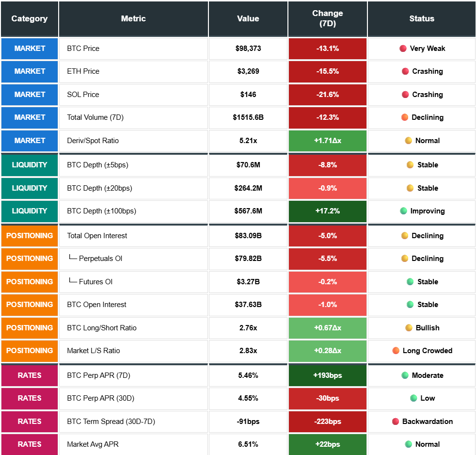
Task: Click the yellow dot beside Bullish status
Action: pyautogui.click(x=409, y=328)
